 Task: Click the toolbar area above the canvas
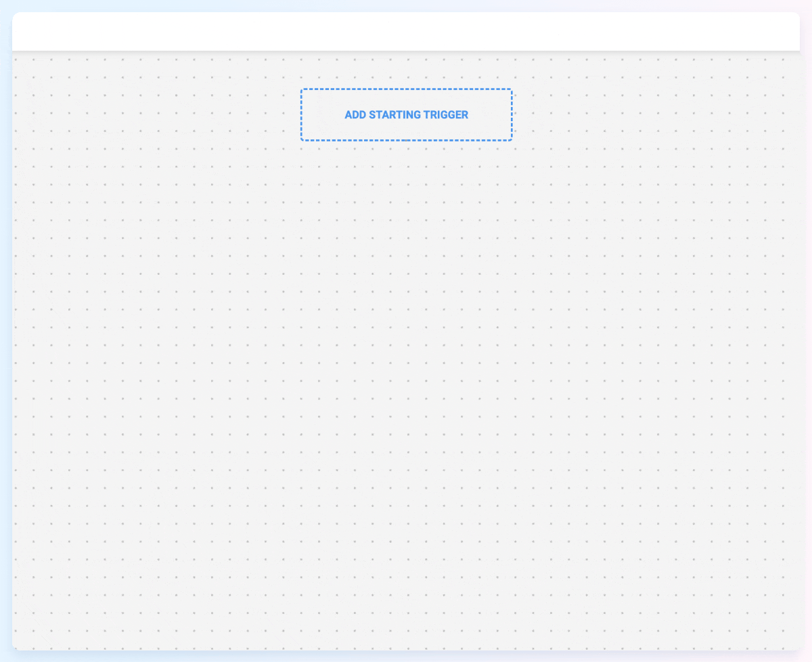point(406,30)
